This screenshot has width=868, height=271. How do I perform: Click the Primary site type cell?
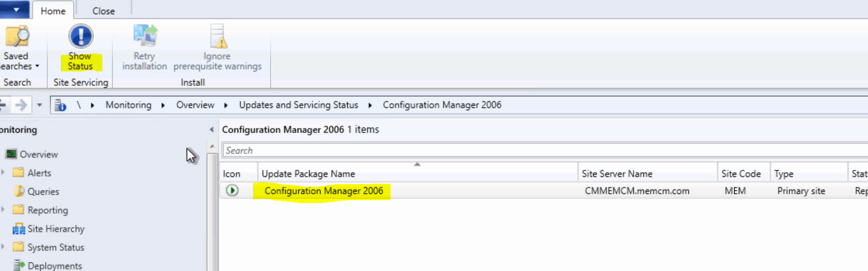pyautogui.click(x=801, y=191)
